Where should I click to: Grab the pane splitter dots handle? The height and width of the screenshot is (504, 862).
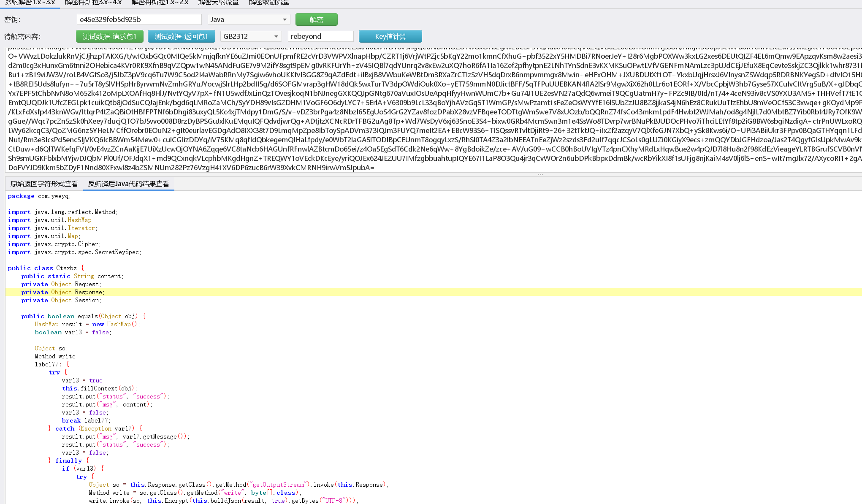point(540,174)
